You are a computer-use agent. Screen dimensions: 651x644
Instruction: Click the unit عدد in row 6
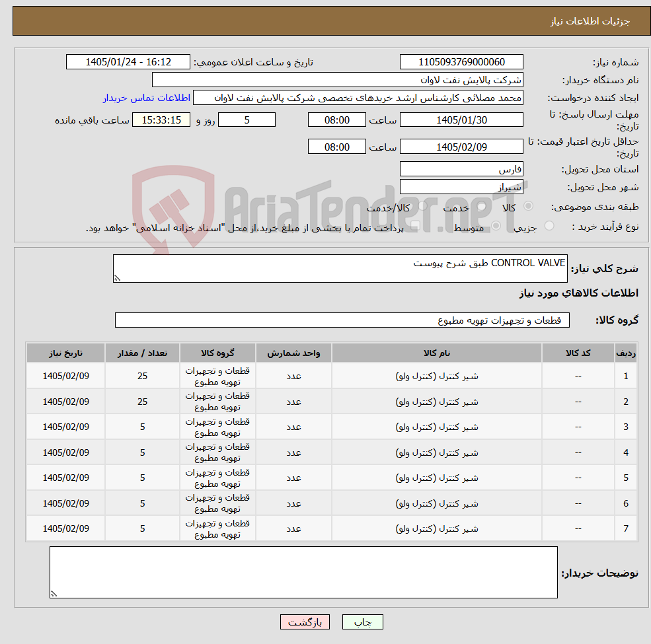coord(293,503)
